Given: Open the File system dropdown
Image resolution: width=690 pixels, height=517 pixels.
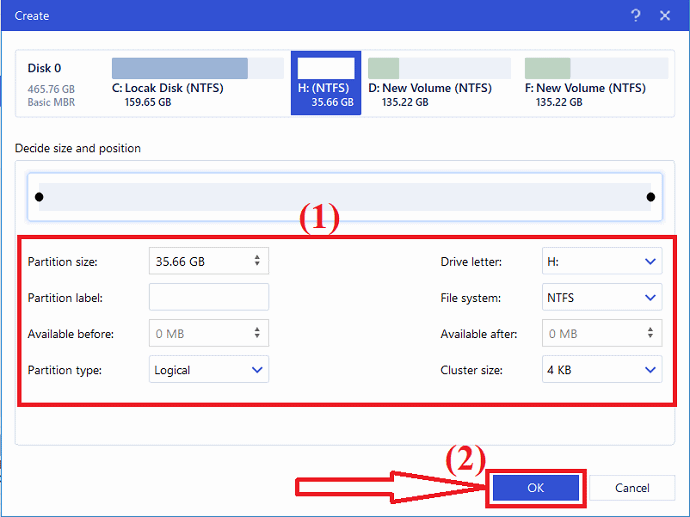Looking at the screenshot, I should 602,297.
